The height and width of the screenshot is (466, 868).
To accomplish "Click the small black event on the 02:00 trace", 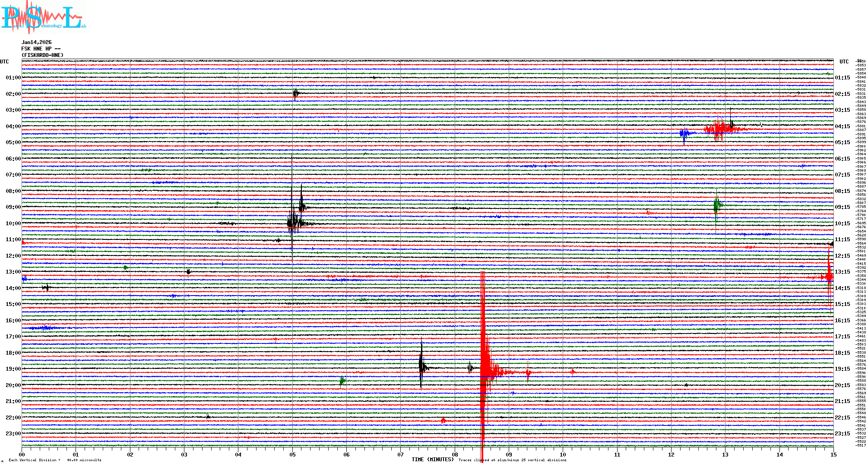I will coord(296,94).
